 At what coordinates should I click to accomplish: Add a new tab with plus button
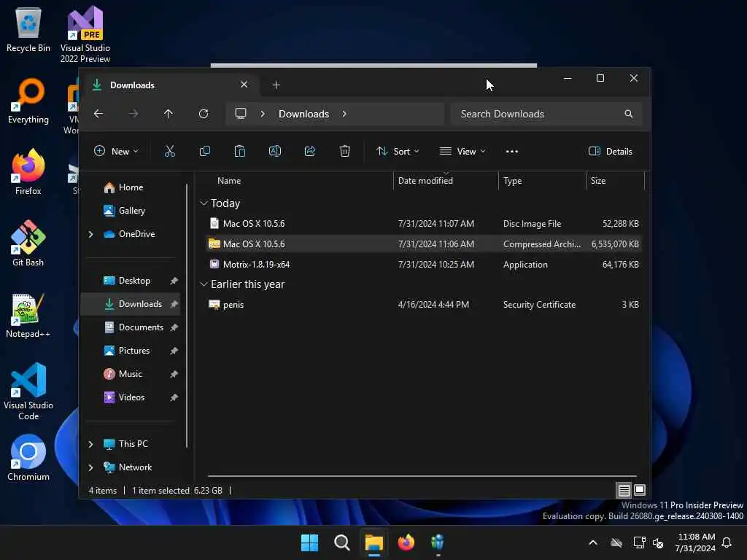276,85
